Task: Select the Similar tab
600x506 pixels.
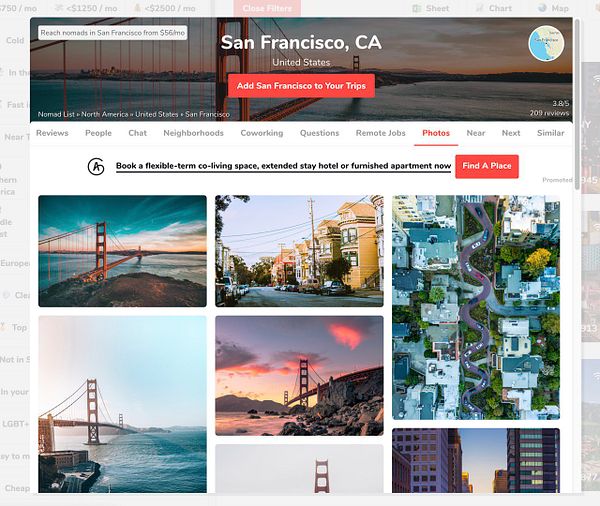Action: (550, 133)
